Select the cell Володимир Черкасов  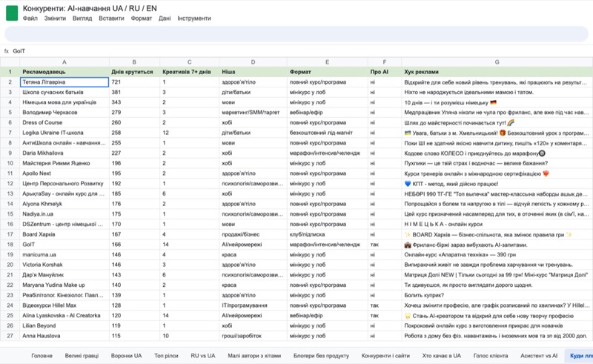[64, 113]
